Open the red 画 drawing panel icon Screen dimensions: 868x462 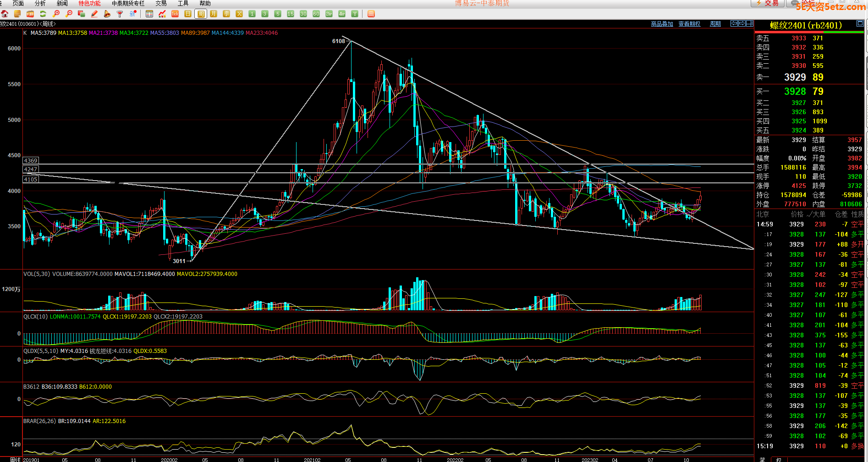click(371, 14)
